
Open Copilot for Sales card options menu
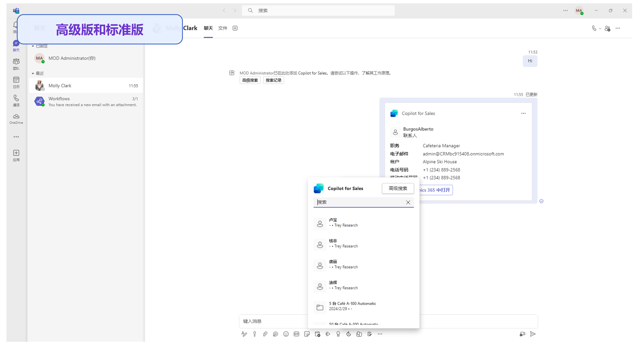pyautogui.click(x=523, y=113)
